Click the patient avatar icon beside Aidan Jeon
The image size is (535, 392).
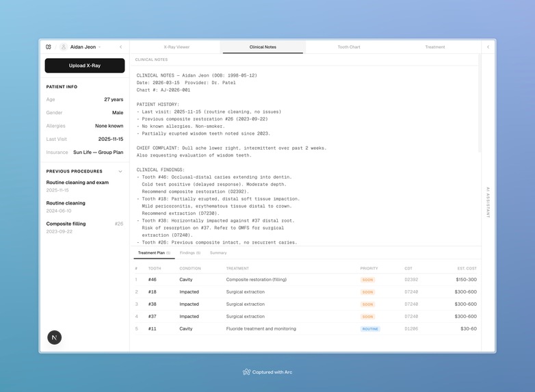pos(63,47)
